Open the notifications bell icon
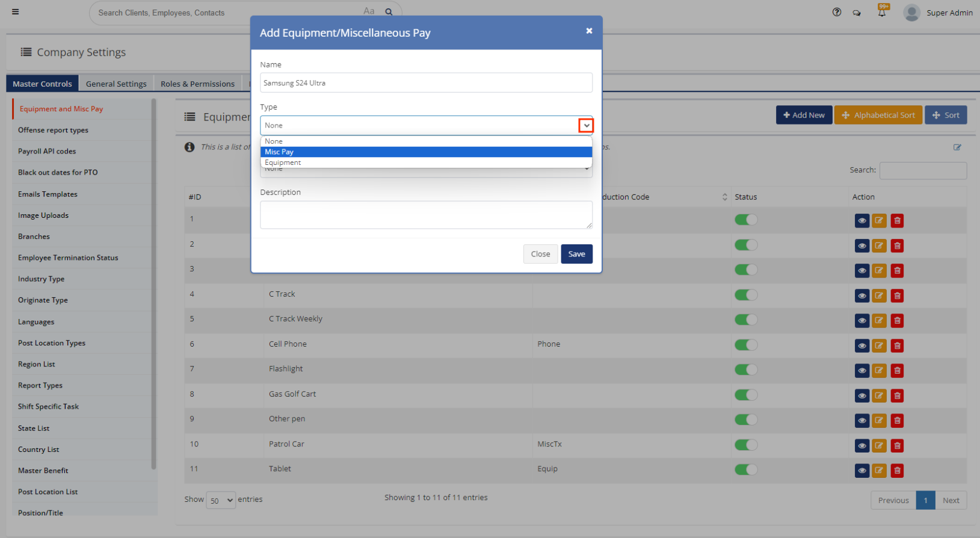The image size is (980, 538). pyautogui.click(x=881, y=13)
